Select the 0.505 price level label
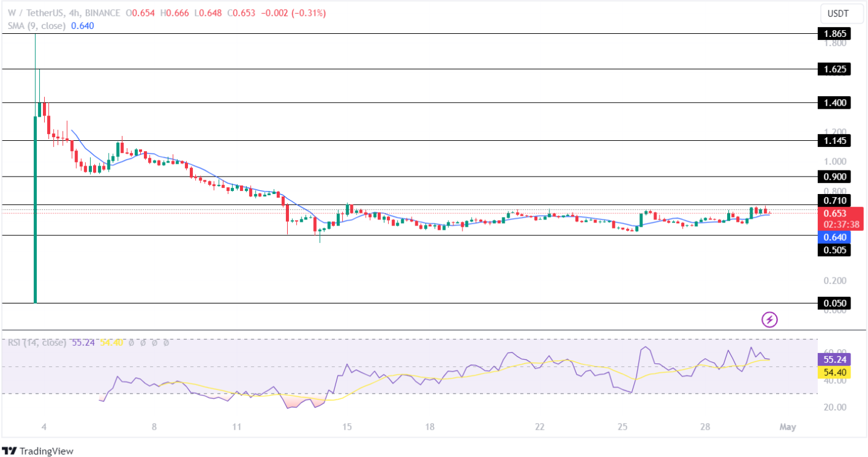The height and width of the screenshot is (457, 868). coord(835,250)
